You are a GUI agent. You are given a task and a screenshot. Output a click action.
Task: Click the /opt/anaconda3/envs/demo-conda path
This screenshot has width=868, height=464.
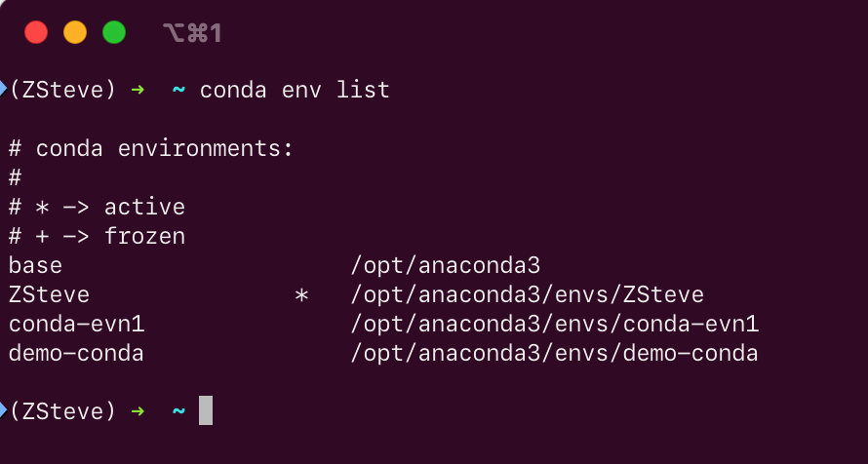(x=554, y=354)
